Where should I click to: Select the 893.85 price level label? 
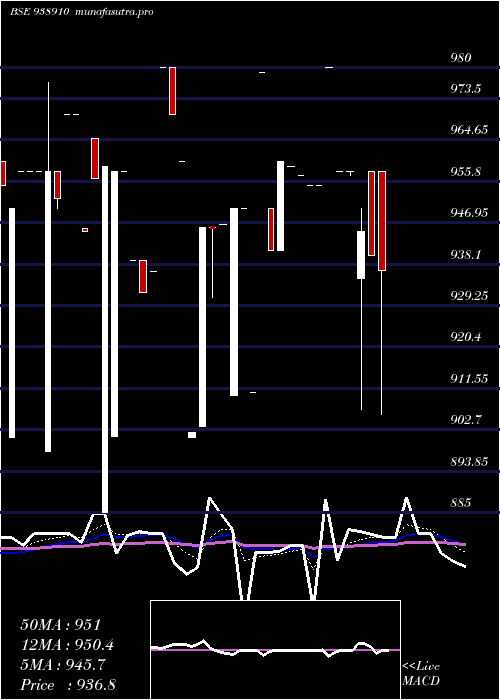coord(468,462)
